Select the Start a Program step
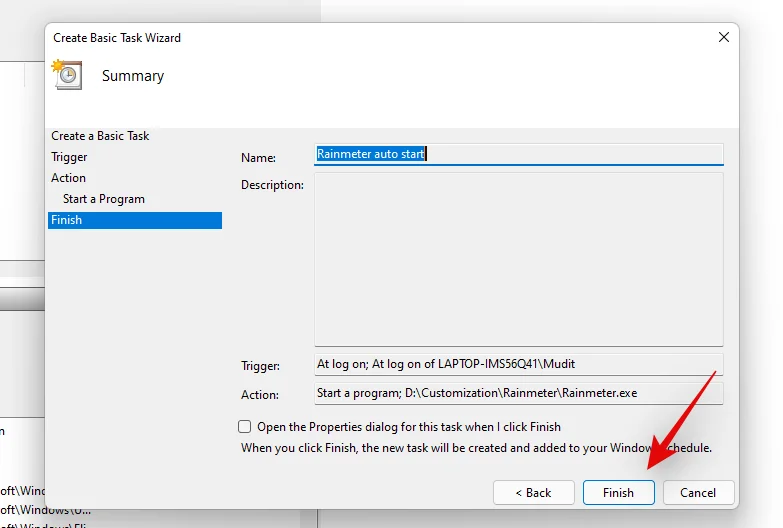This screenshot has height=528, width=783. pyautogui.click(x=103, y=199)
